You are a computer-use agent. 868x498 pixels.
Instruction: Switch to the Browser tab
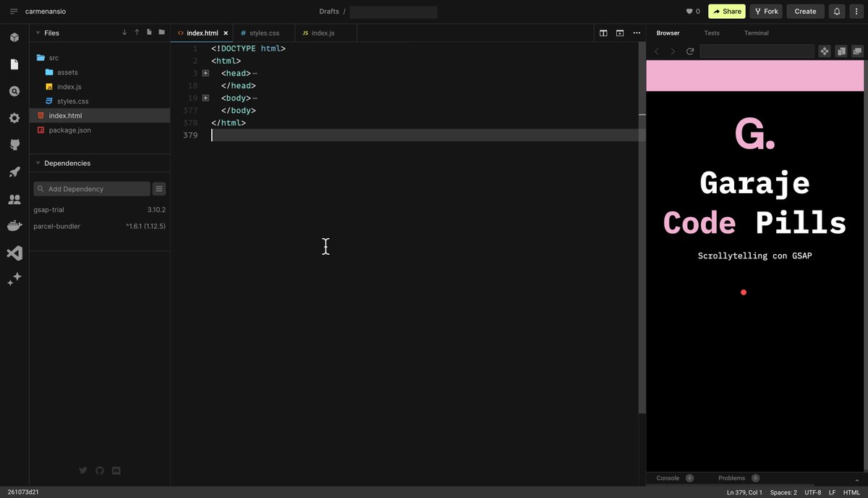coord(668,33)
